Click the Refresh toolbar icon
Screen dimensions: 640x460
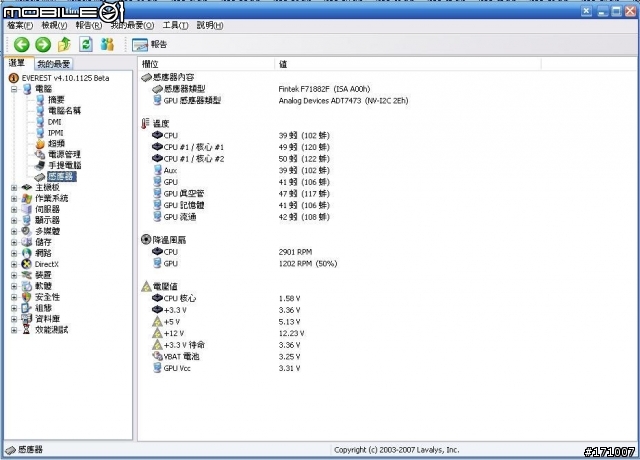[x=86, y=44]
